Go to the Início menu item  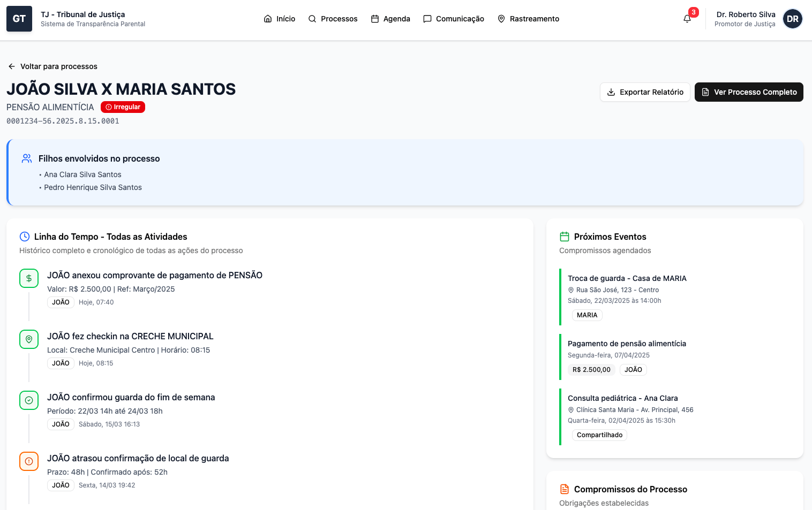pos(280,19)
